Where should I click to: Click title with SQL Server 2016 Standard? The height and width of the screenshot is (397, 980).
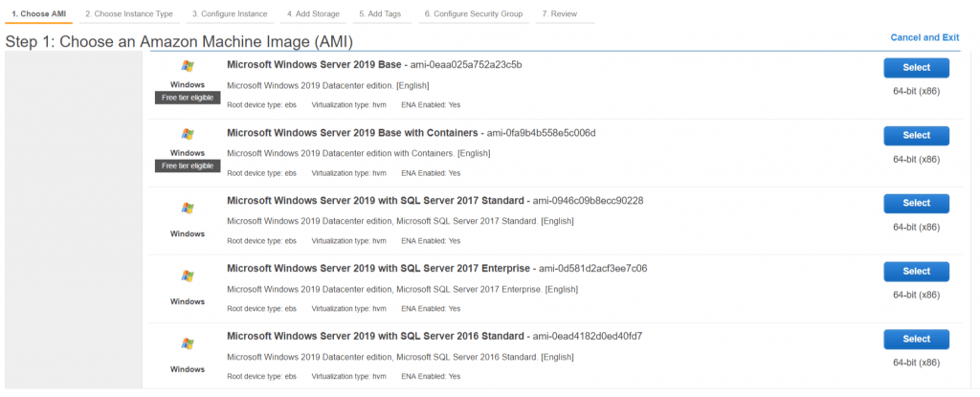point(375,337)
